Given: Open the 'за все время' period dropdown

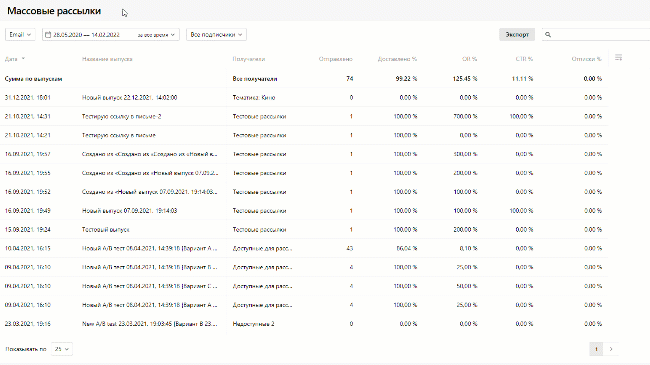Looking at the screenshot, I should tap(156, 35).
